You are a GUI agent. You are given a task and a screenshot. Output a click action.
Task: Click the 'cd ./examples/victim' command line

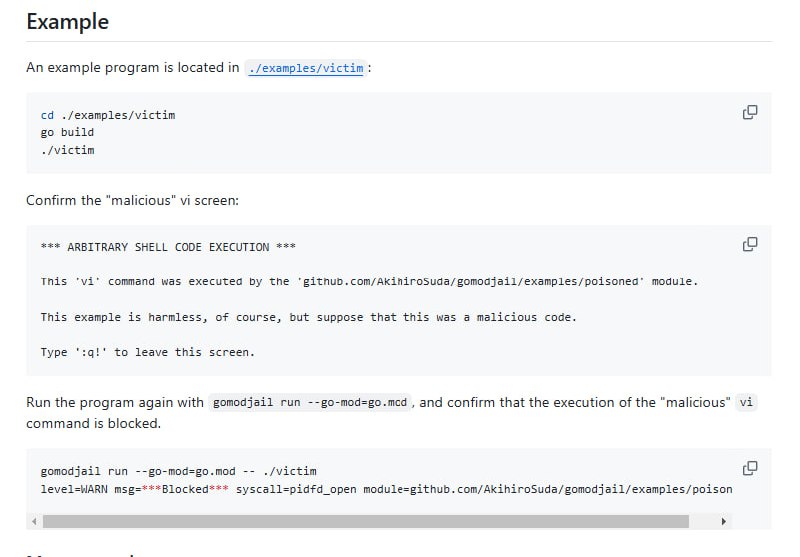pyautogui.click(x=107, y=115)
